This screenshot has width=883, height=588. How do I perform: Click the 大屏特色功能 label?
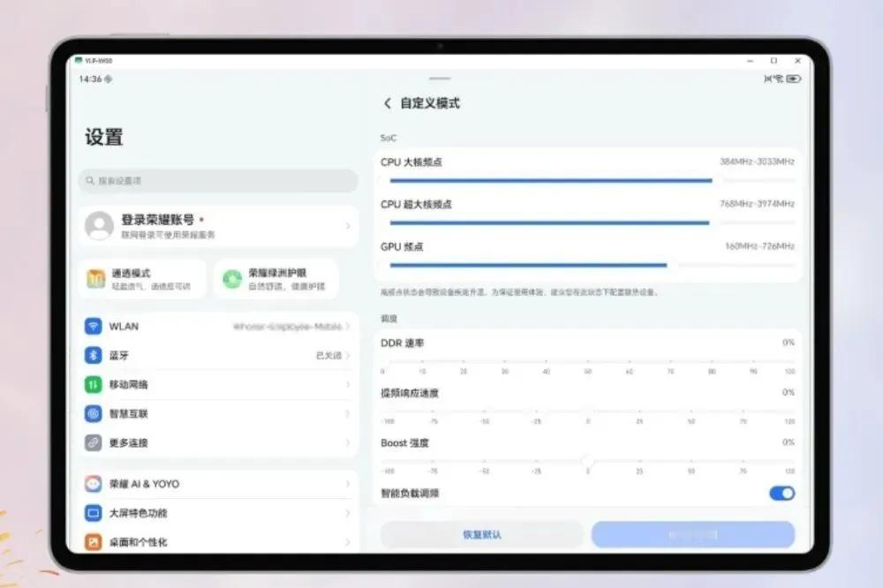(x=138, y=513)
